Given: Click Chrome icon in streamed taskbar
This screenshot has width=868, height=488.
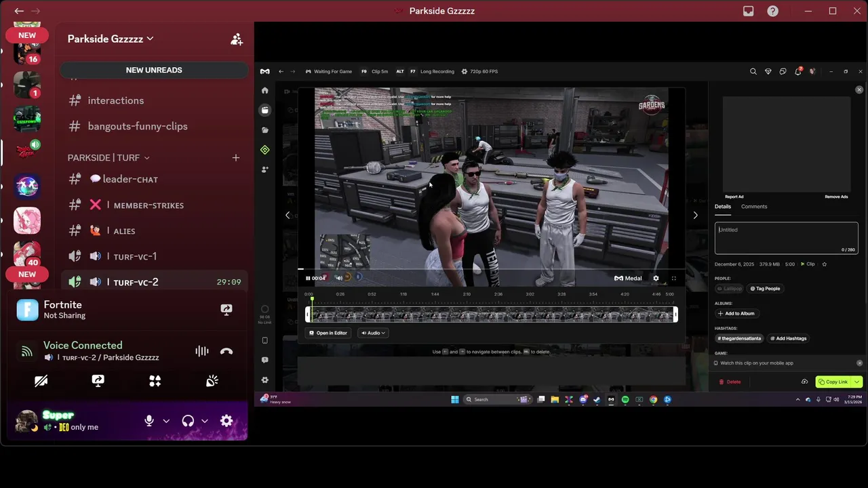Looking at the screenshot, I should click(653, 399).
